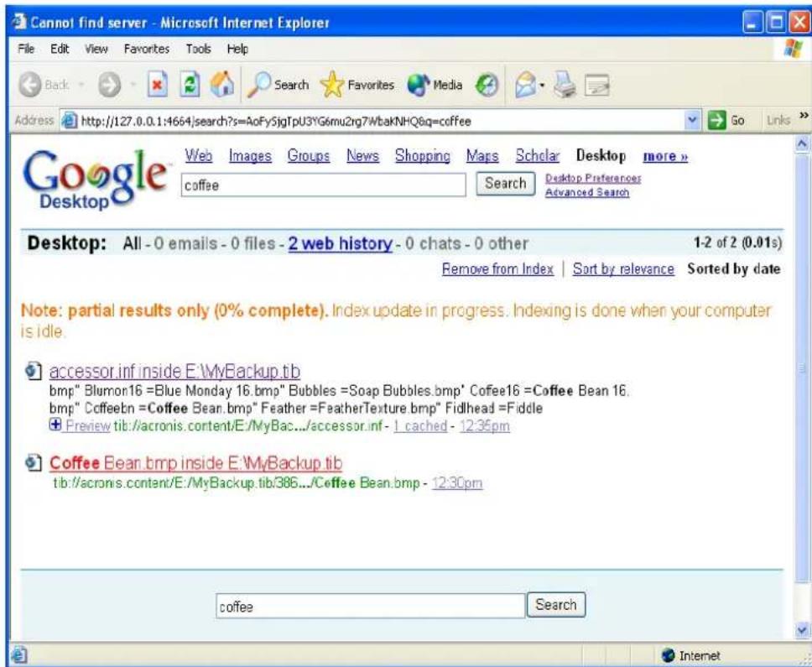Click icon beside accessor.inf result
812x667 pixels.
[33, 372]
